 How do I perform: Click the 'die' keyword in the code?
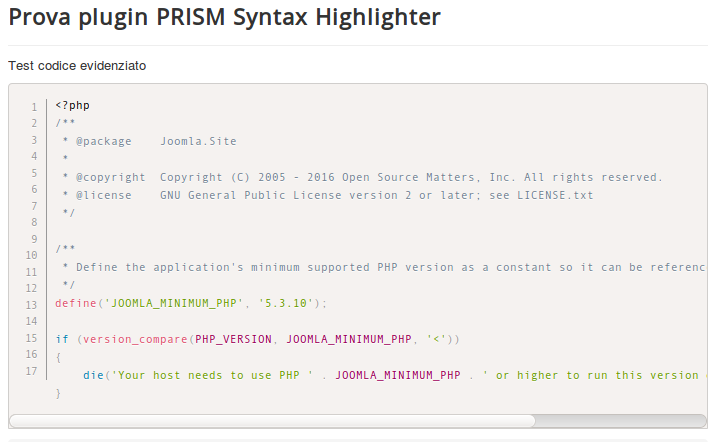(x=93, y=375)
